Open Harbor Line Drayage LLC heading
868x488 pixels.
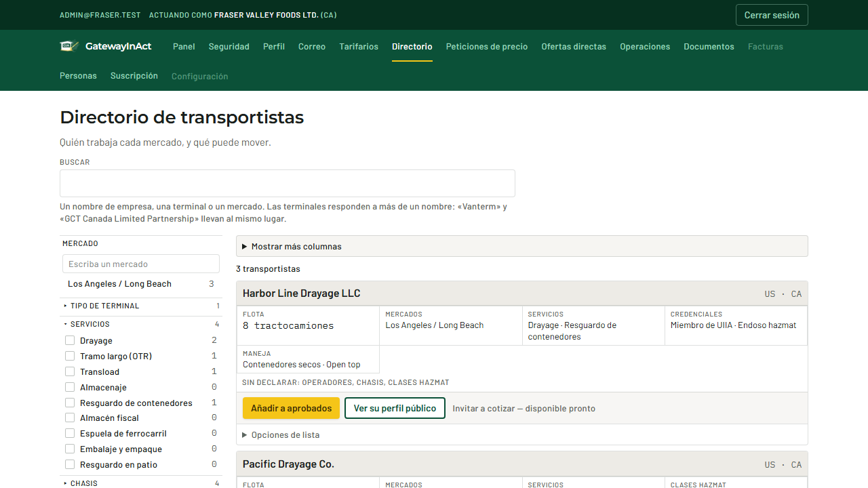click(x=302, y=293)
